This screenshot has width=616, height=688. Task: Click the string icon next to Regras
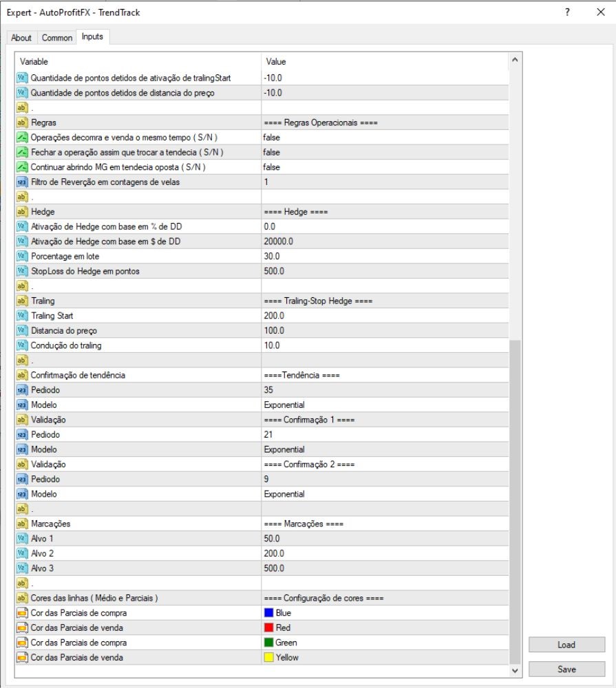(22, 122)
